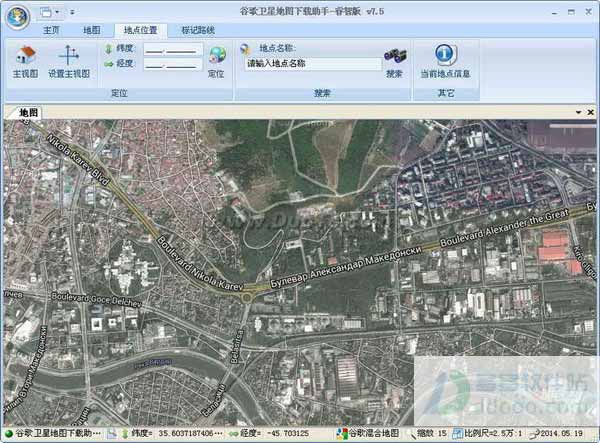This screenshot has height=443, width=600.
Task: Click the 经度 longitude arrow icon
Action: (109, 64)
